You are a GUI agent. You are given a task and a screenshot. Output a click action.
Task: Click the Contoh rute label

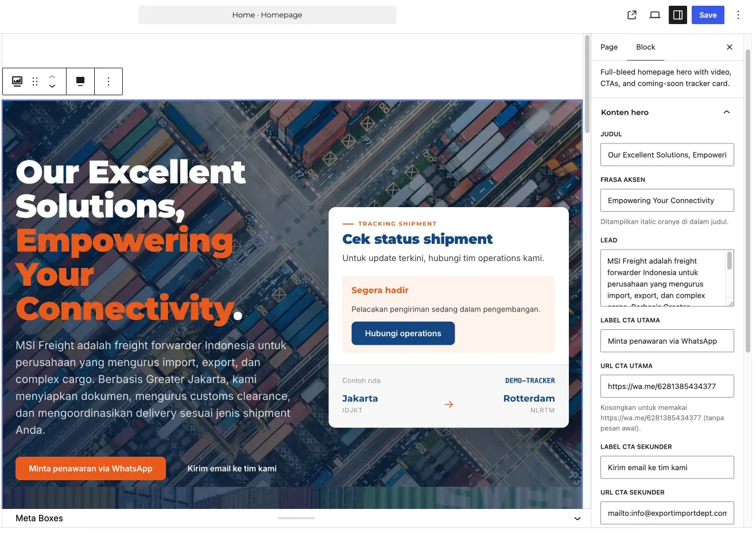pyautogui.click(x=362, y=380)
